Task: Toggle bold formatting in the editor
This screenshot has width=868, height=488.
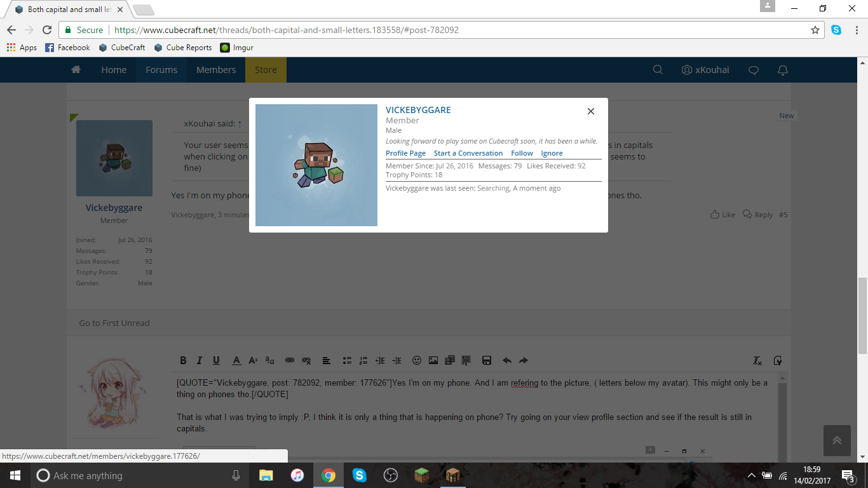Action: pos(183,360)
